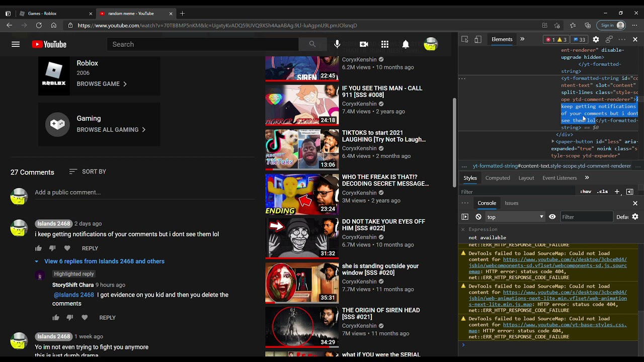Open YouTube guide hamburger menu
This screenshot has width=644, height=362.
tap(16, 44)
